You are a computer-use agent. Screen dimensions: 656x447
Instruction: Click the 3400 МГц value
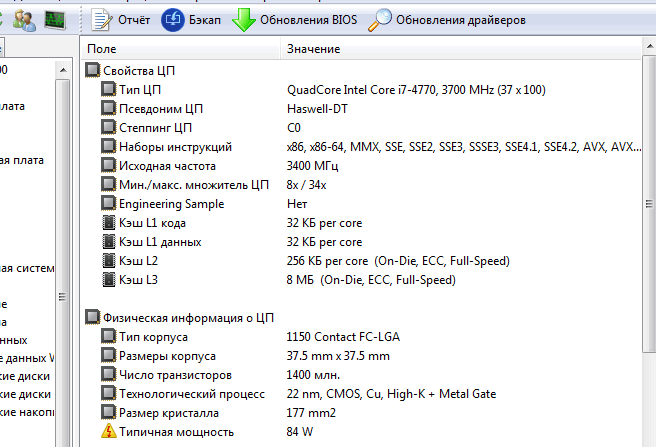[312, 166]
